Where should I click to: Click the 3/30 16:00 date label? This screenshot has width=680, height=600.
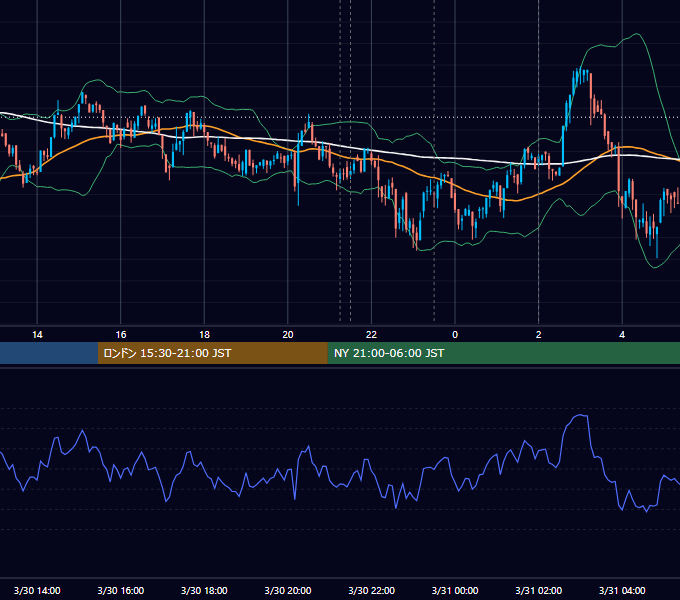pos(121,590)
